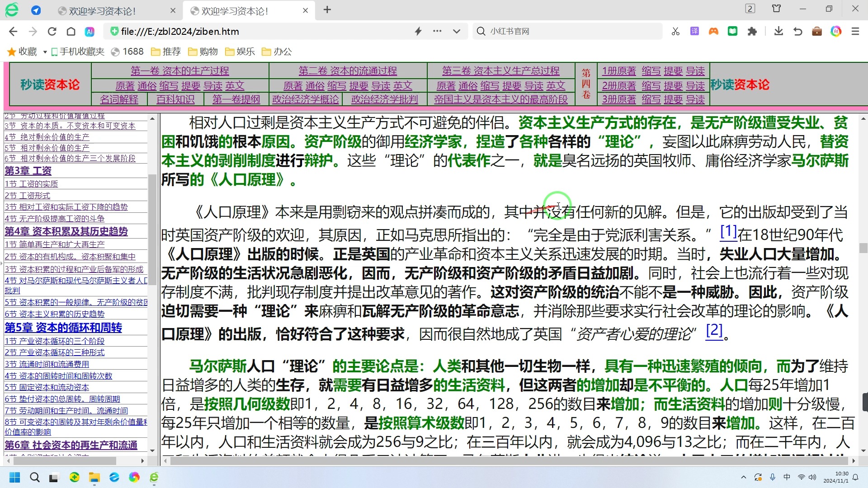Open 第二卷 资本的流通过程 link
This screenshot has width=868, height=488.
[x=348, y=71]
